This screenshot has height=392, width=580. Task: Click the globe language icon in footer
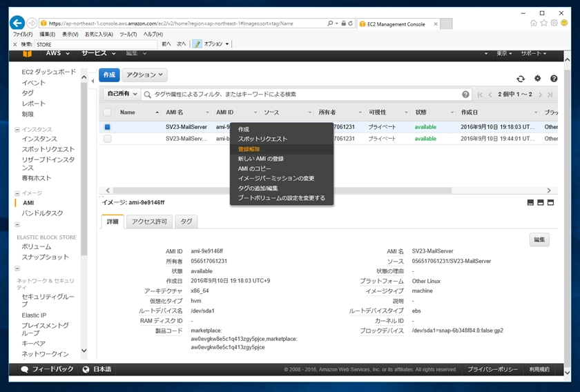(86, 369)
